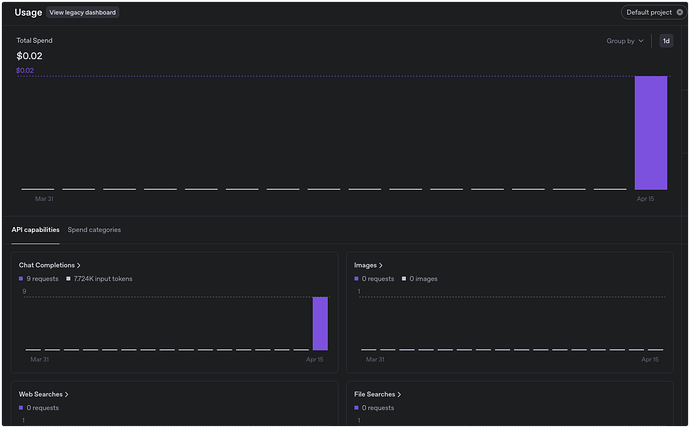Open the File Searches chevron arrow
The image size is (690, 427).
[399, 394]
